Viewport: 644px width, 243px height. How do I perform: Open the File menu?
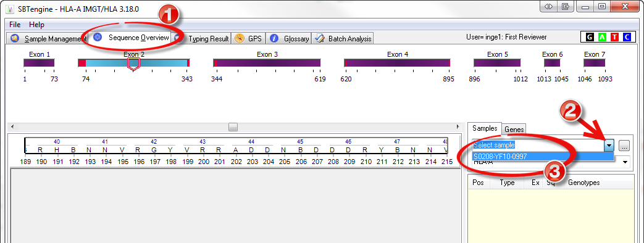click(15, 25)
